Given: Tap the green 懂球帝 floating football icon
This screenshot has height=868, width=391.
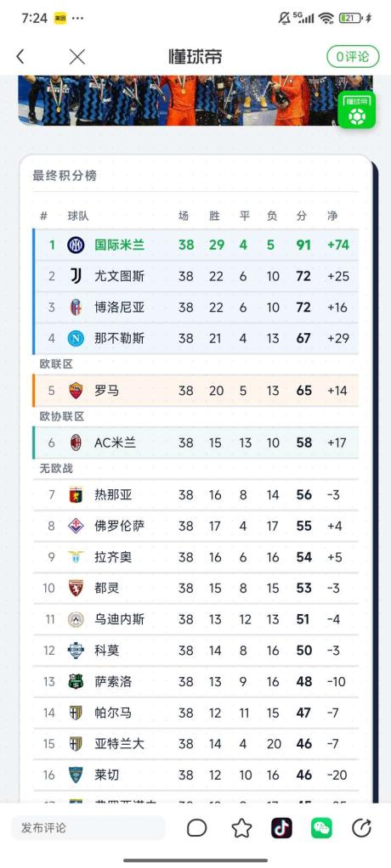Looking at the screenshot, I should click(x=357, y=110).
